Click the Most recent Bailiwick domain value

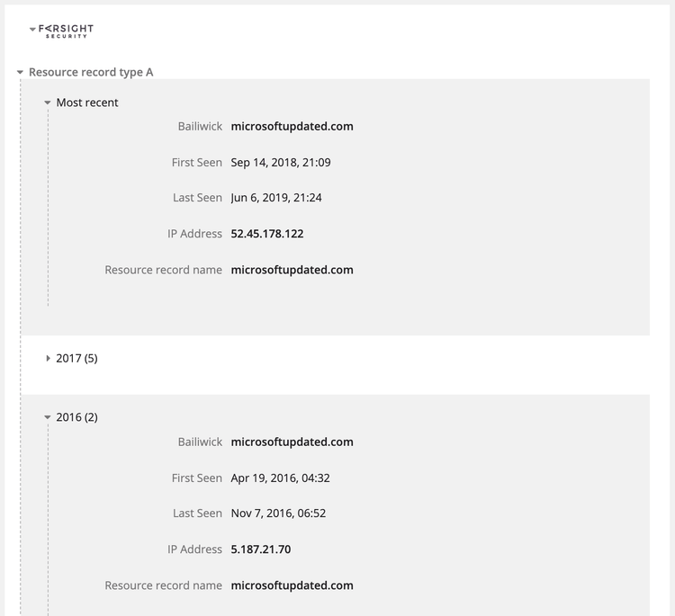tap(292, 127)
